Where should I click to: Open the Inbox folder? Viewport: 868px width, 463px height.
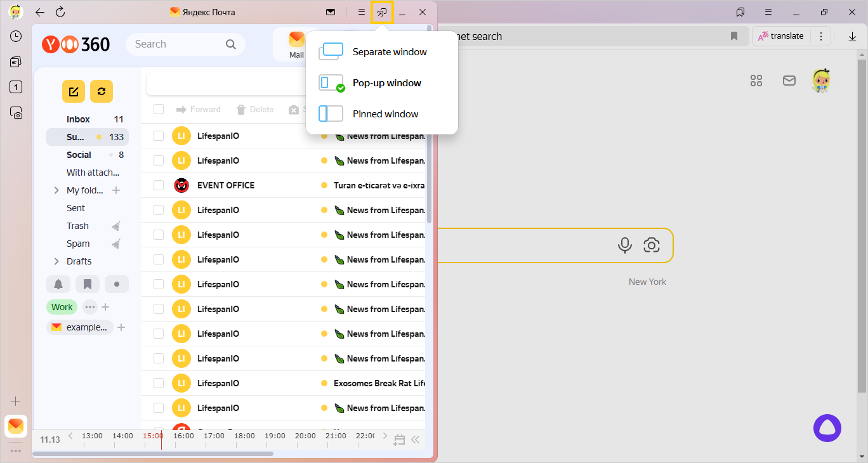pos(79,119)
